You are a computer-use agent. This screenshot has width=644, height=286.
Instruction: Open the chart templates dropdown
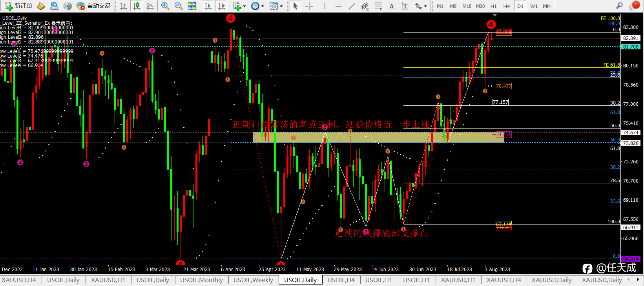[276, 6]
